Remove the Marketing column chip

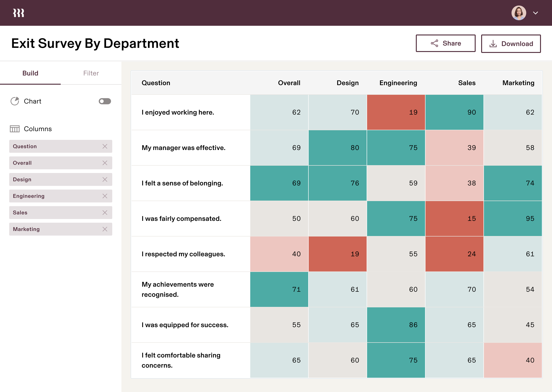tap(105, 229)
